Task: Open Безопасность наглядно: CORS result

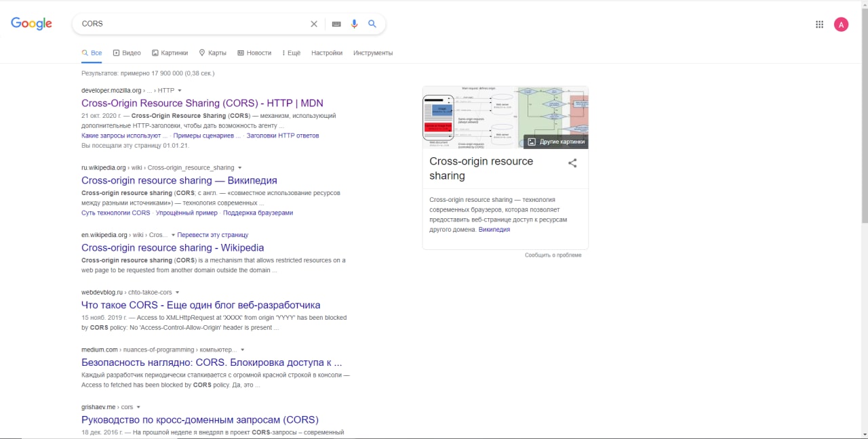Action: [212, 362]
